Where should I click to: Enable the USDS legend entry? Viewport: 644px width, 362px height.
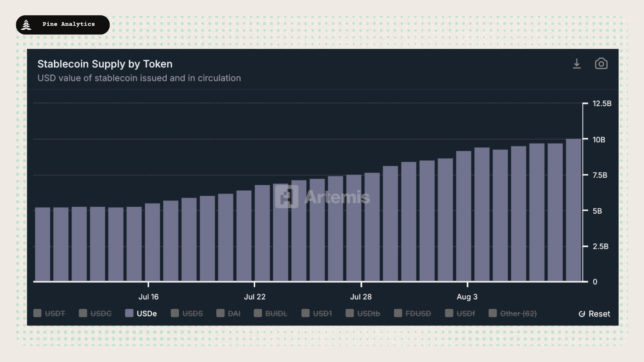pos(187,313)
